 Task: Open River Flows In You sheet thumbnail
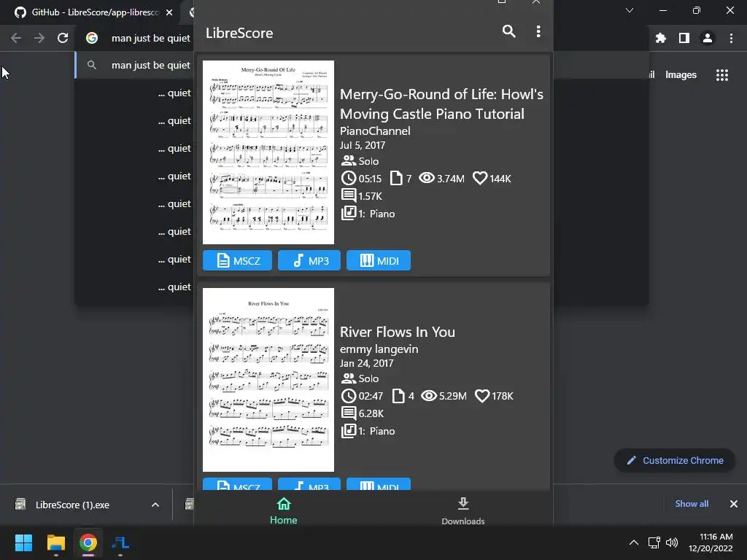click(268, 380)
